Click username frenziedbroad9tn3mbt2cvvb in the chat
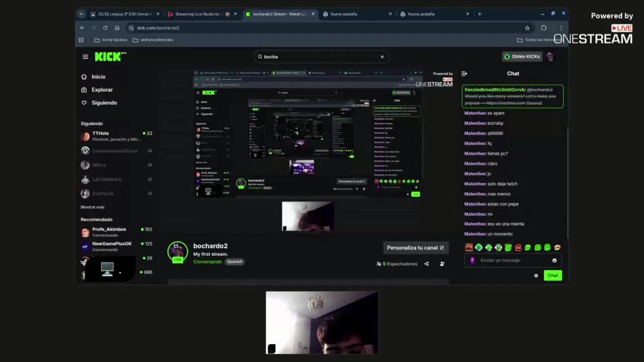Viewport: 644px width, 362px height. click(x=495, y=89)
